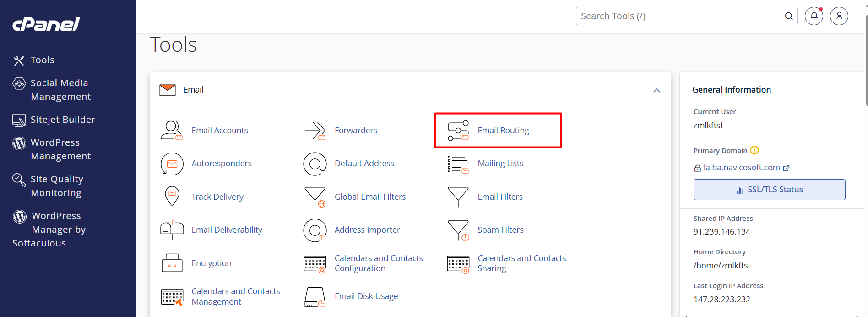Go to Site Quality Monitoring
The width and height of the screenshot is (868, 317).
(x=56, y=186)
